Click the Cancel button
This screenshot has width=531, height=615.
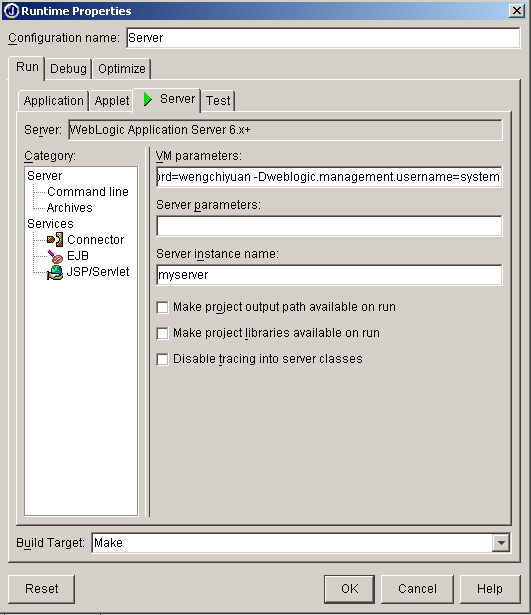[x=417, y=589]
